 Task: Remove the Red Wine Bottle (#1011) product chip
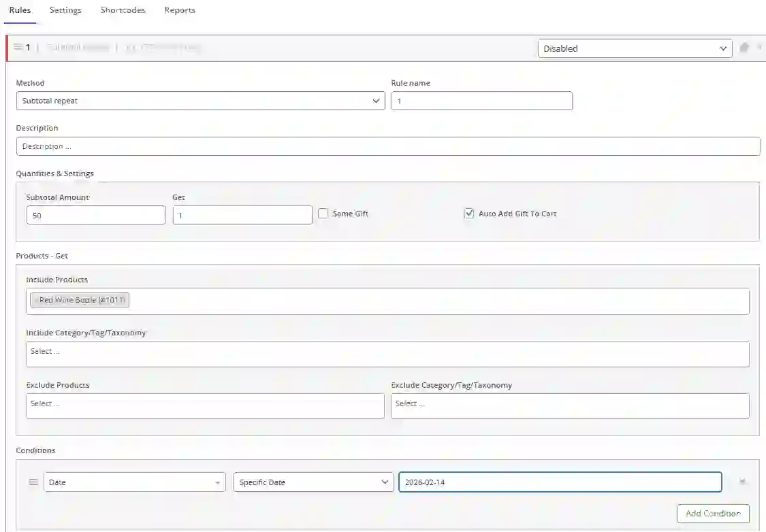click(x=36, y=299)
